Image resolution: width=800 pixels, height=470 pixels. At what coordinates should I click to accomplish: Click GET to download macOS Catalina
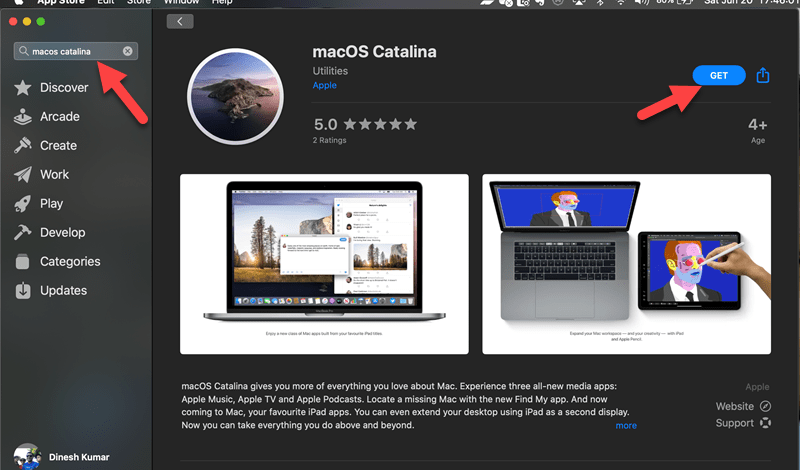point(719,76)
